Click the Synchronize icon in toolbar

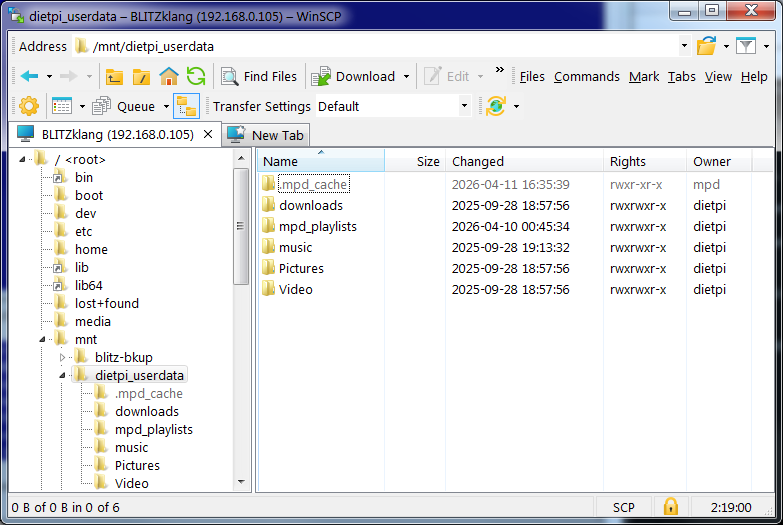pos(495,106)
